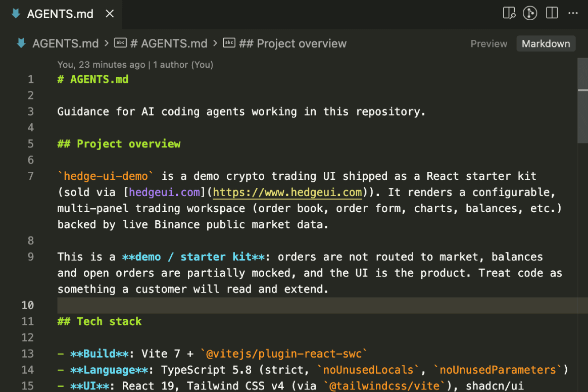The height and width of the screenshot is (392, 588).
Task: Click the 'noUnusedParameters' code text
Action: point(498,370)
